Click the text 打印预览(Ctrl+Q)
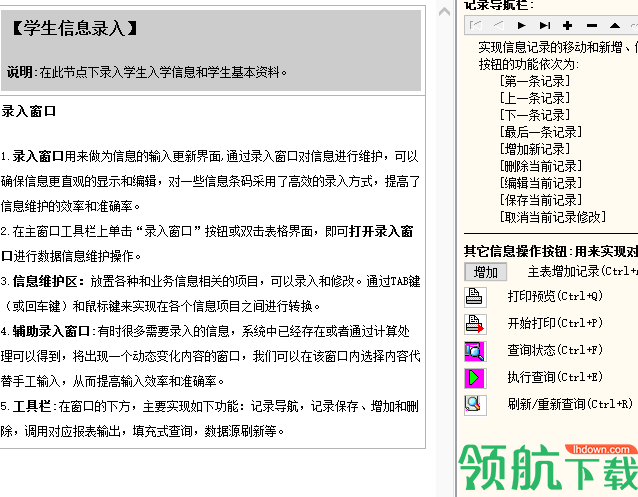Screen dimensions: 638x497 tap(555, 296)
